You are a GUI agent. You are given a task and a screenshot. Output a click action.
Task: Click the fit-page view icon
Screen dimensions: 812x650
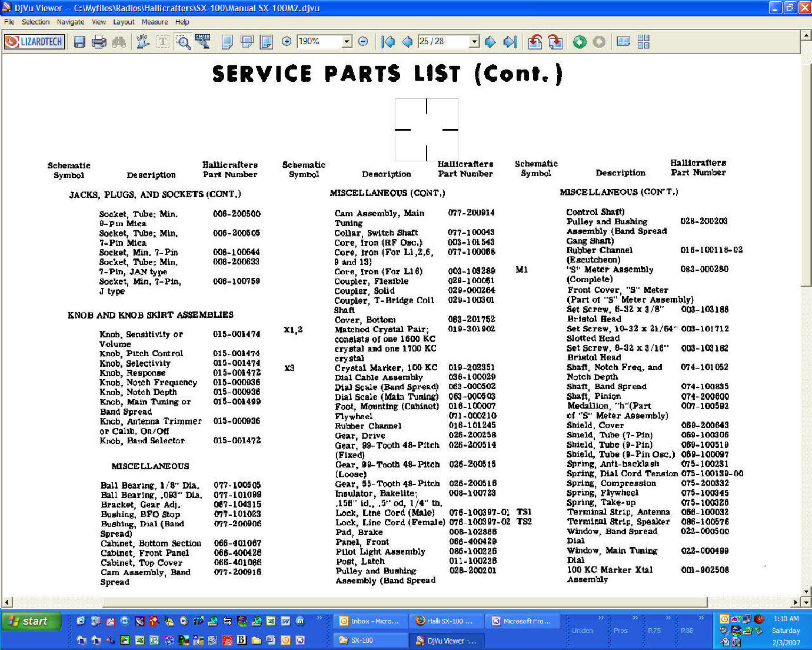point(267,42)
